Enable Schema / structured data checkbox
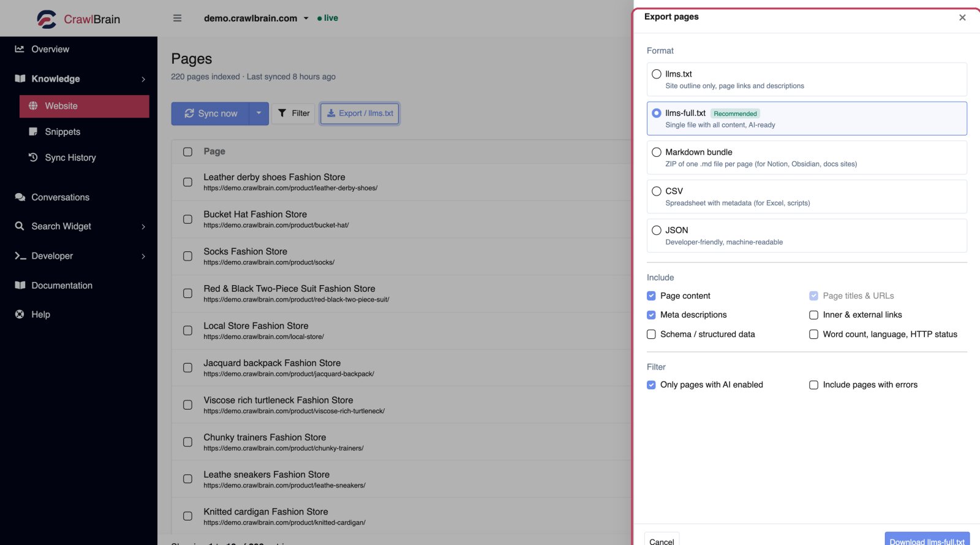The width and height of the screenshot is (980, 545). point(651,335)
